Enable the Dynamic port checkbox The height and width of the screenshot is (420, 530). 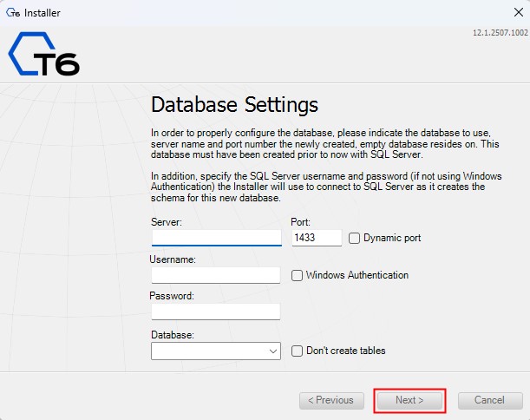pos(354,238)
